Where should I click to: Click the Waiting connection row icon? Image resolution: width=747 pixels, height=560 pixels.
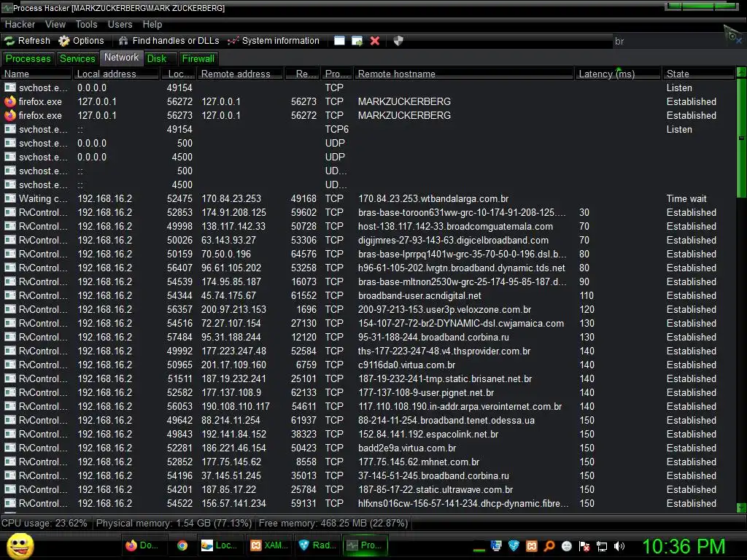coord(10,198)
